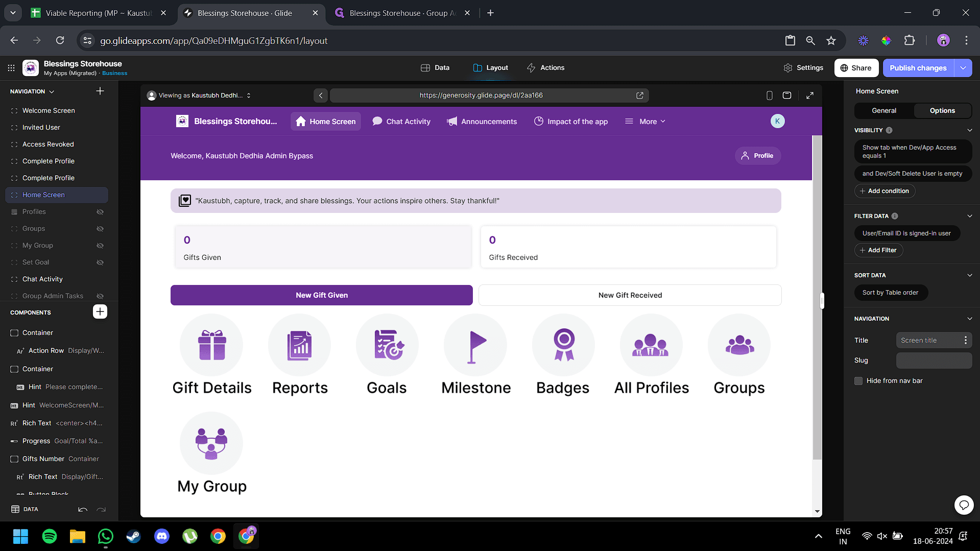Viewport: 980px width, 551px height.
Task: Click the Share button
Action: (856, 68)
